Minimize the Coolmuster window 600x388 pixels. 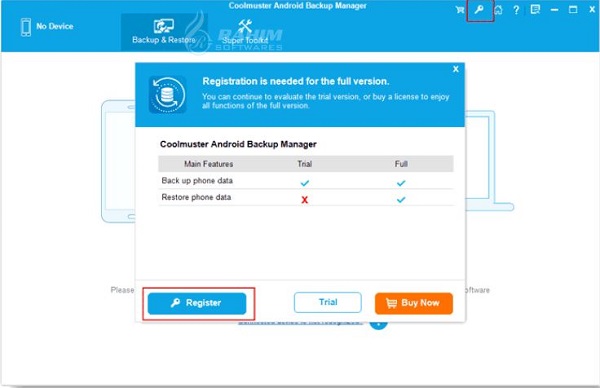click(554, 10)
